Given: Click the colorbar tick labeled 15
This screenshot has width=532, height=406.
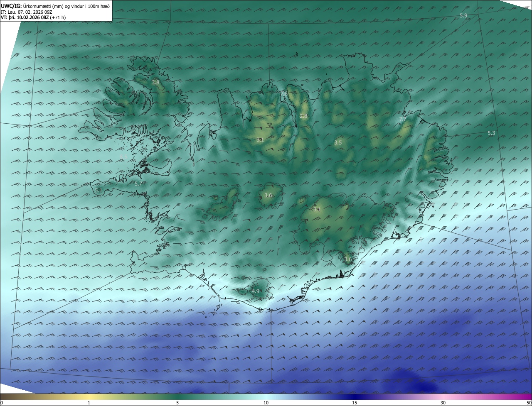Looking at the screenshot, I should (355, 403).
